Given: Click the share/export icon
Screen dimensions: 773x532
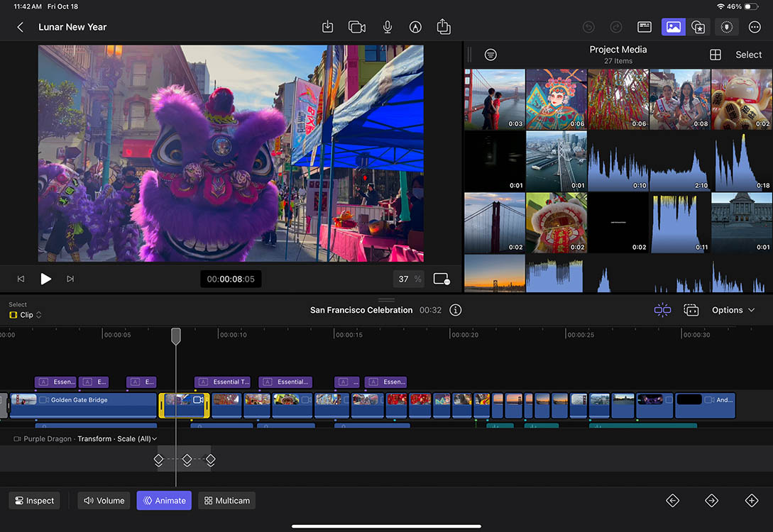Looking at the screenshot, I should tap(444, 26).
